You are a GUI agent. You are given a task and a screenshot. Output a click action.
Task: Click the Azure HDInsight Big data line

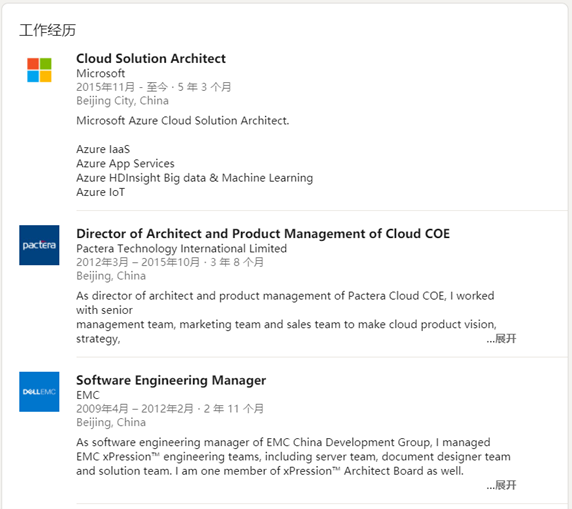[195, 178]
